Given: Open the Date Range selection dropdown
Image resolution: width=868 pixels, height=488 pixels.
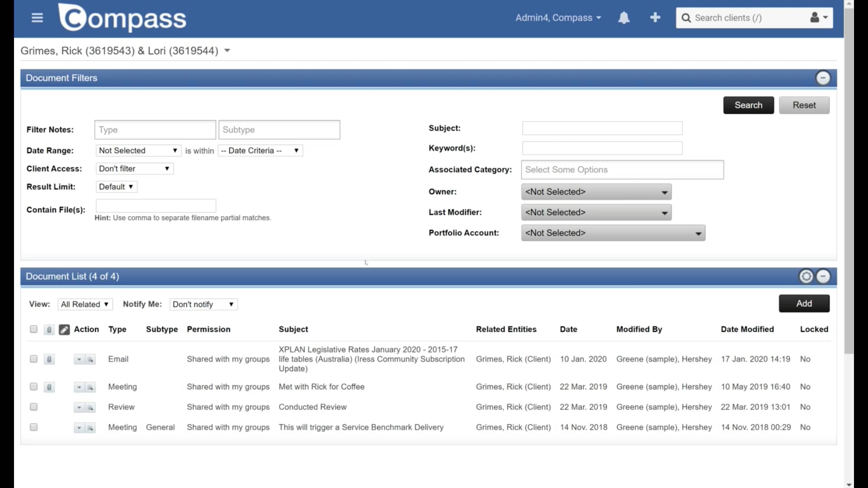Looking at the screenshot, I should click(138, 150).
